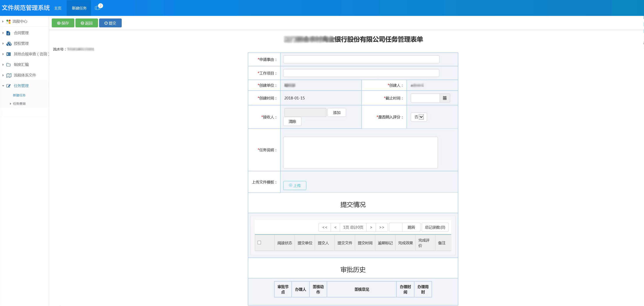Open 任务查询 in the sidebar submenu
Viewport: 644px width, 306px height.
19,104
